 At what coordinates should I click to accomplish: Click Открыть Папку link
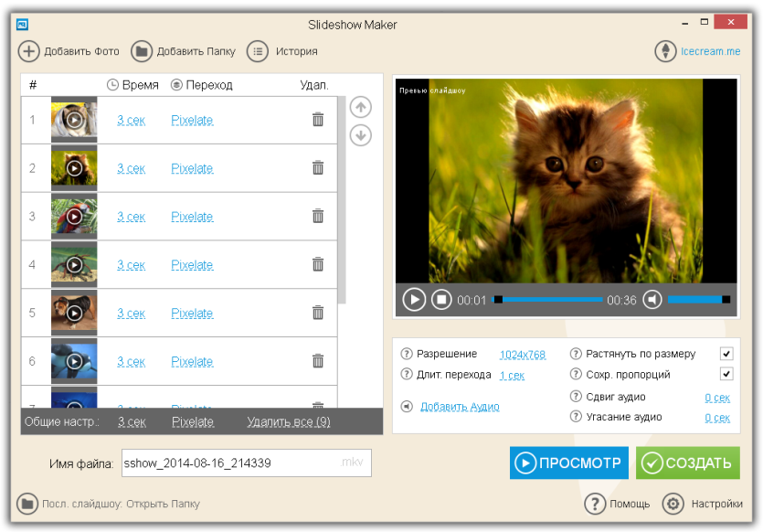point(163,504)
